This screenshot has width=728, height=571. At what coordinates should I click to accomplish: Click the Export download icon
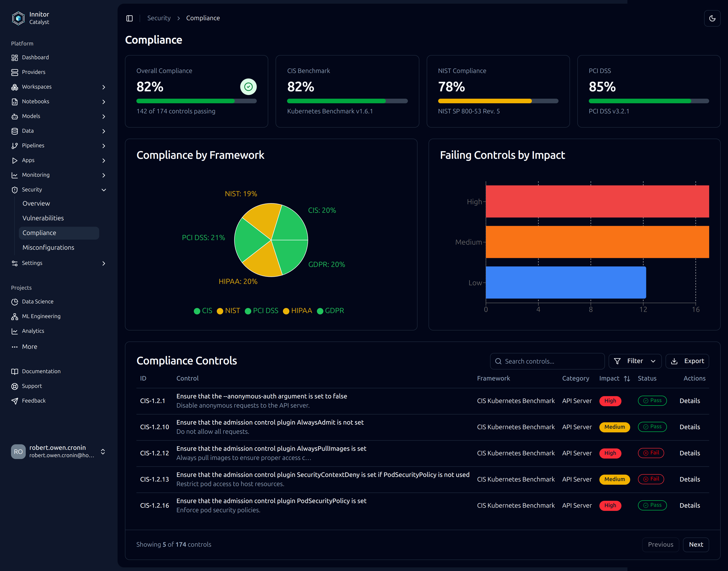click(x=674, y=361)
